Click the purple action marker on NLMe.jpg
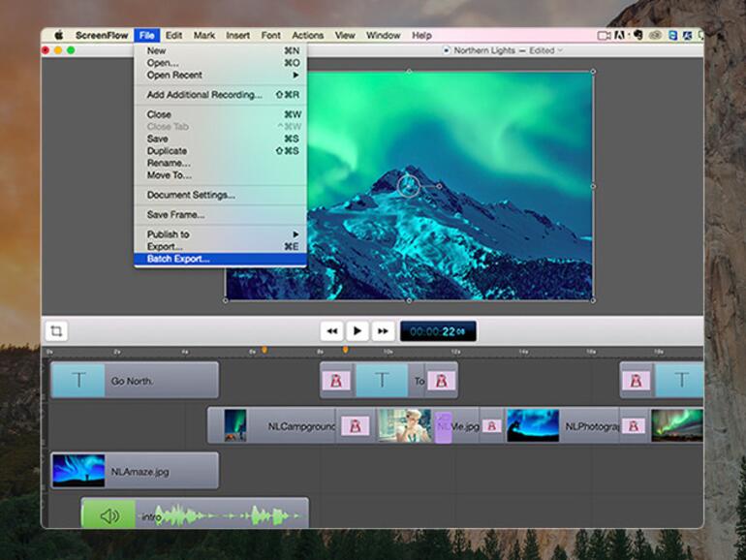746x560 pixels. (443, 426)
